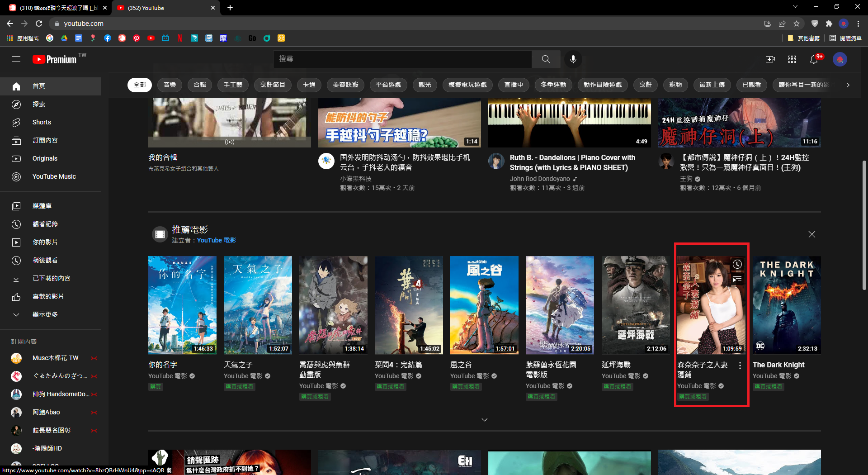Open reading list (閱讀清單) in bookmarks bar
The height and width of the screenshot is (475, 868).
pyautogui.click(x=846, y=38)
